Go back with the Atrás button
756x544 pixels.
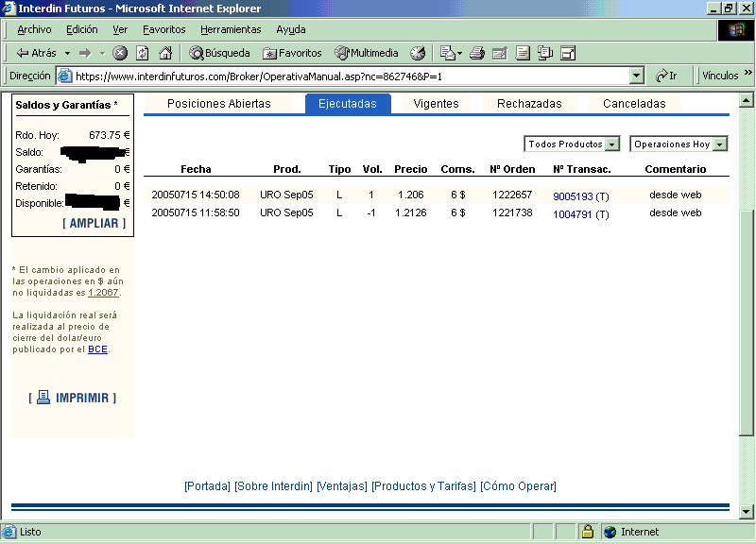36,53
